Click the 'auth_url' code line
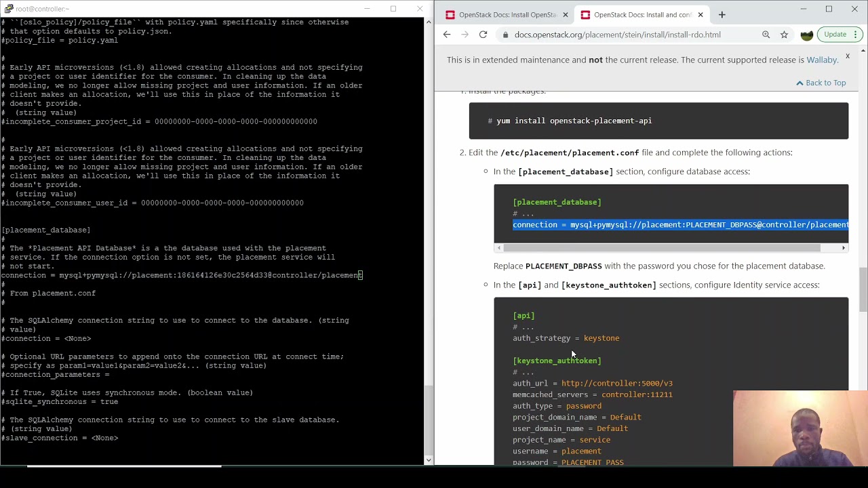868x488 pixels. point(593,384)
